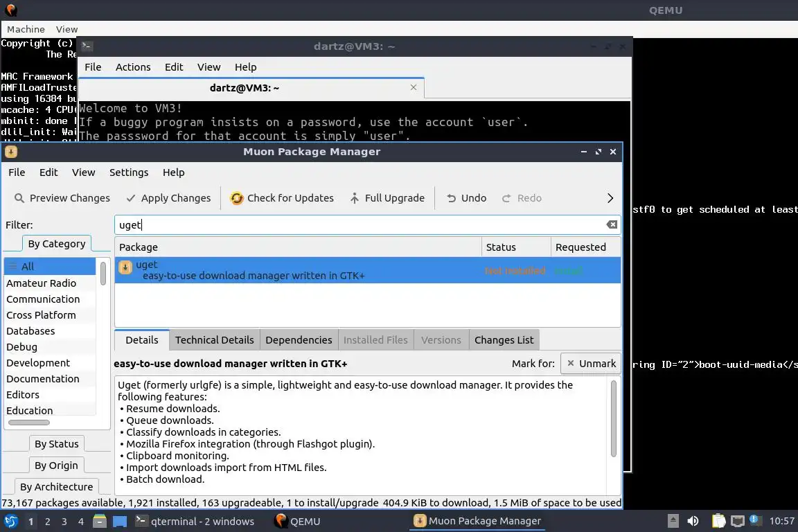Select the Editors category
The width and height of the screenshot is (798, 532).
(50, 395)
